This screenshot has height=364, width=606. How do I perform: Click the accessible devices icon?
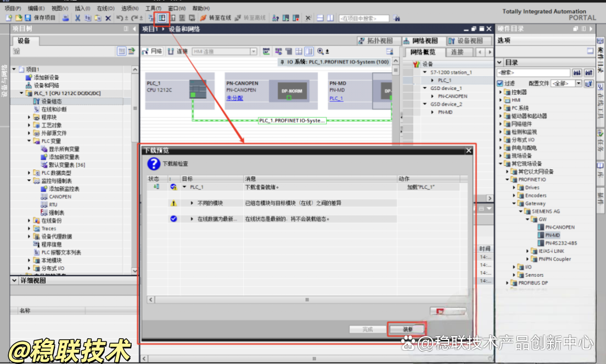click(275, 18)
